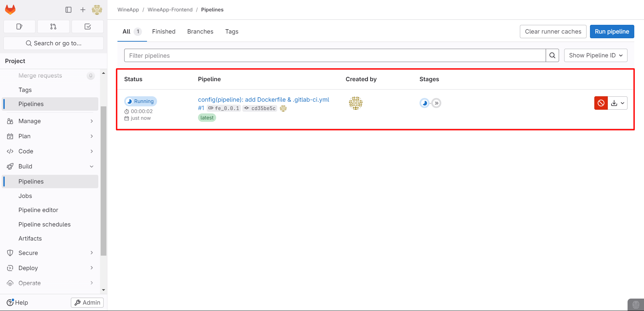Click the filter pipelines search magnifier button
This screenshot has height=311, width=644.
click(552, 55)
